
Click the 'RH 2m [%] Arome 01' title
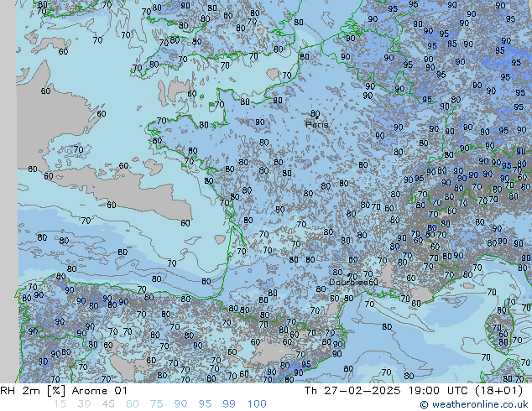[x=64, y=391]
